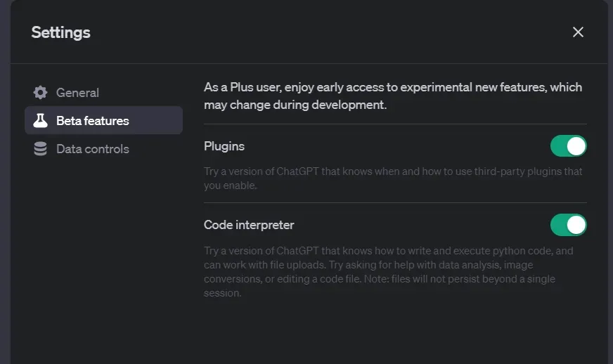Disable the Plugins toggle switch
613x364 pixels.
coord(568,146)
